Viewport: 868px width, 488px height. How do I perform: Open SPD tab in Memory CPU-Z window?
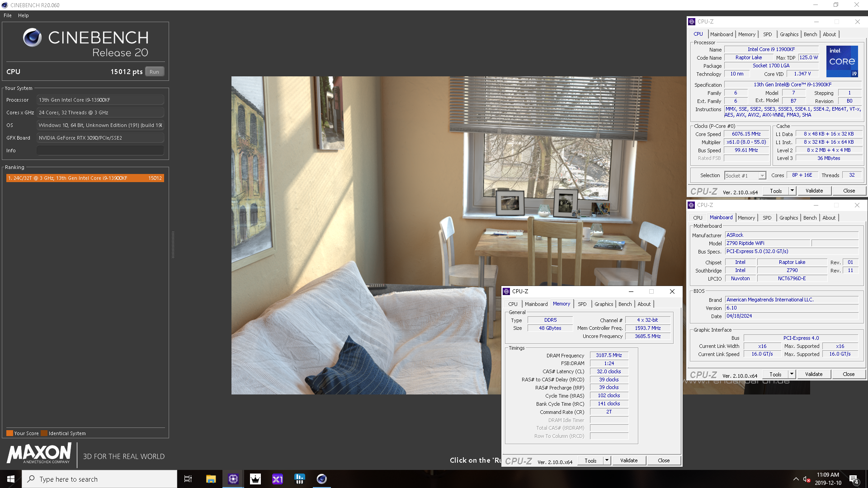[582, 304]
